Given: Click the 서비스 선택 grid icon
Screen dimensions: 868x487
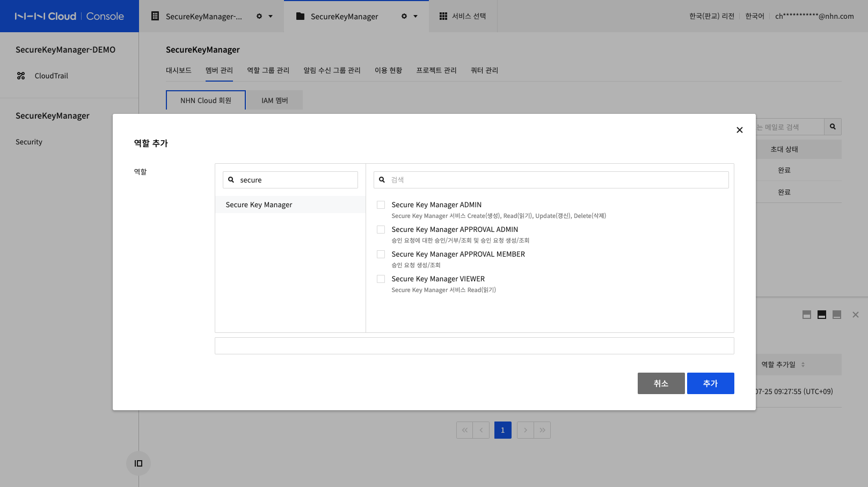Looking at the screenshot, I should 443,16.
